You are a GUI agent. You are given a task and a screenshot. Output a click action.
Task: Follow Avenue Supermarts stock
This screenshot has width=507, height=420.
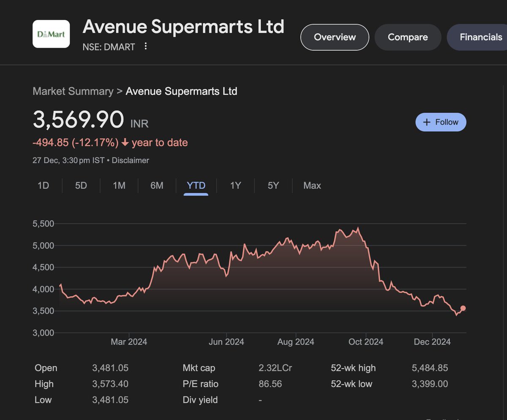(441, 122)
